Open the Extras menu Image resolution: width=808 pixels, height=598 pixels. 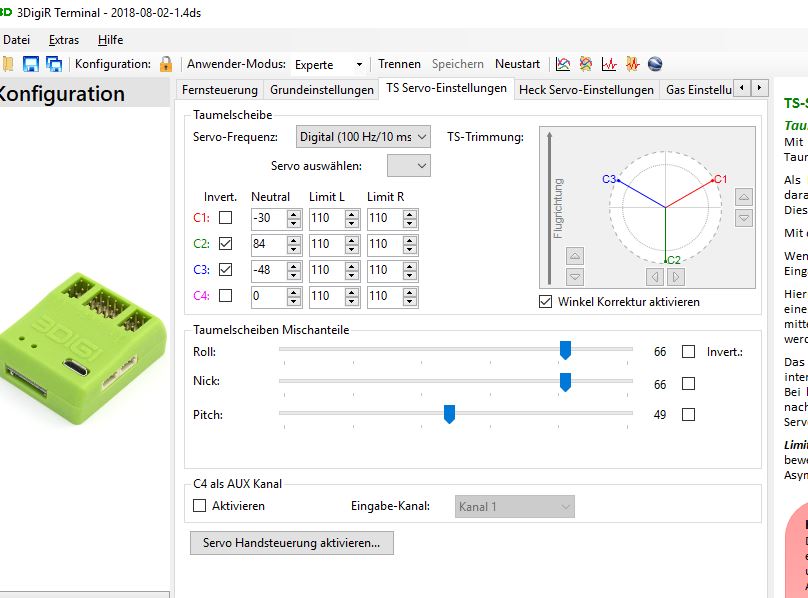click(x=64, y=40)
